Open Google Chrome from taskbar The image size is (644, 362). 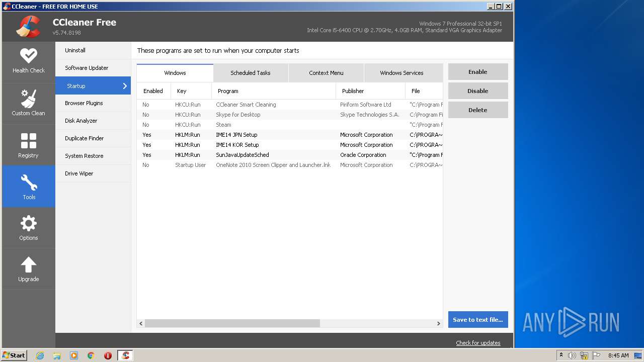coord(91,355)
